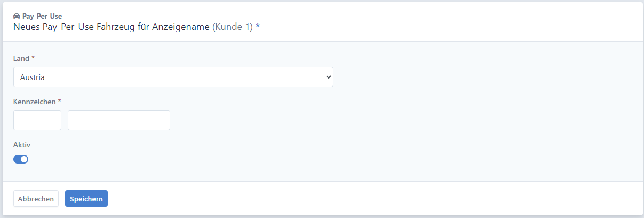Select the Austria value in Land field
The height and width of the screenshot is (218, 644).
(33, 77)
